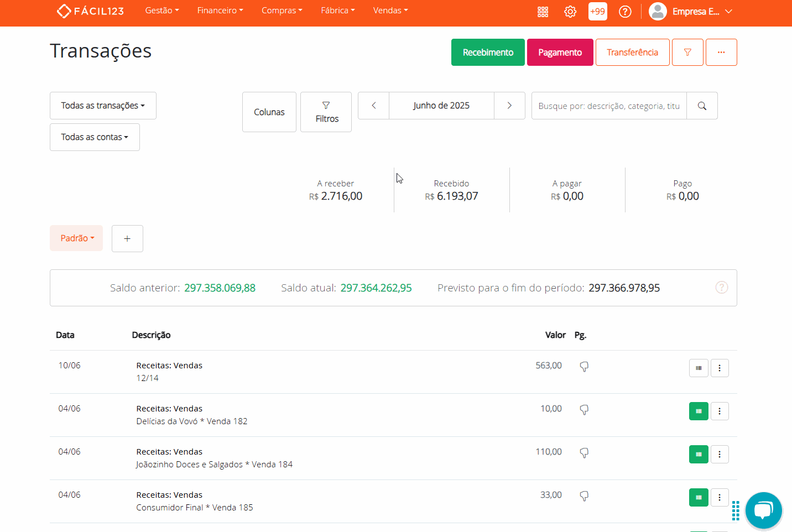The height and width of the screenshot is (532, 792).
Task: Open the three-dots more actions button at top
Action: (721, 52)
